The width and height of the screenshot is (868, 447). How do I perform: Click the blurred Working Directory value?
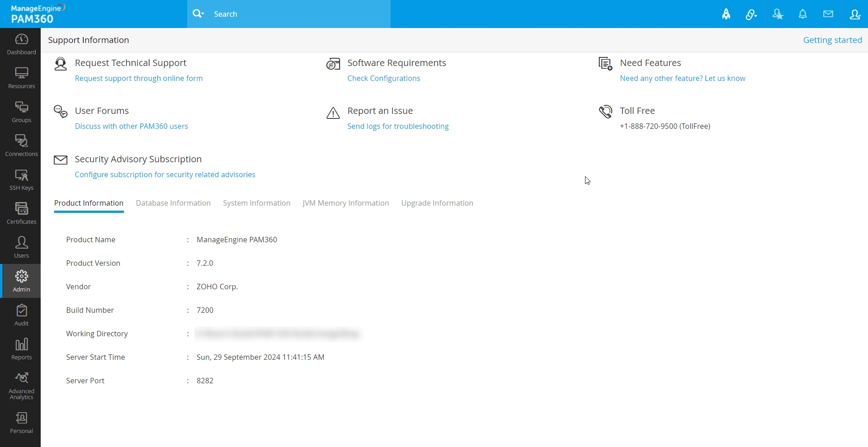point(278,334)
